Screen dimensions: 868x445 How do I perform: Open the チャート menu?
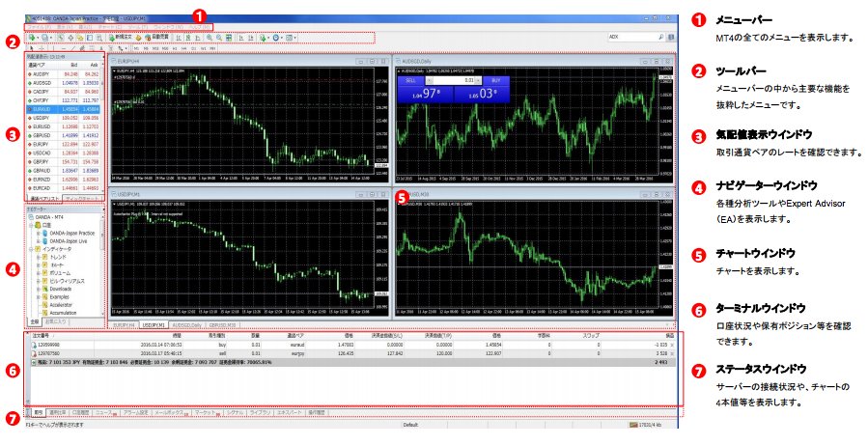pyautogui.click(x=110, y=27)
